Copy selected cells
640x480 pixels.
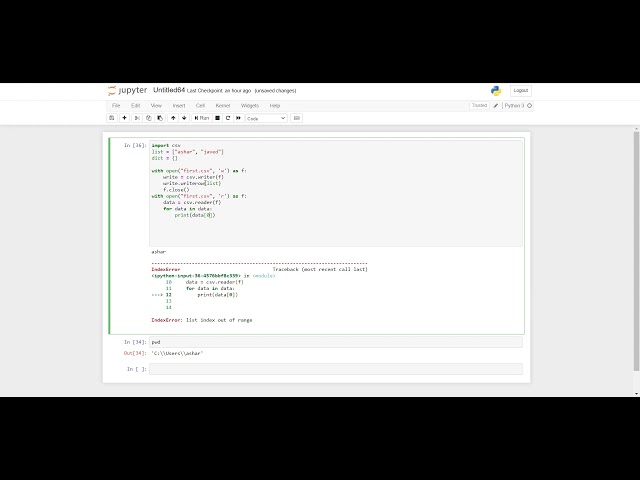click(x=149, y=118)
